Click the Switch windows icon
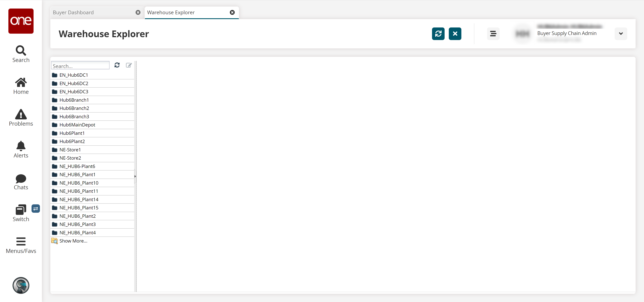The image size is (644, 302). 21,213
